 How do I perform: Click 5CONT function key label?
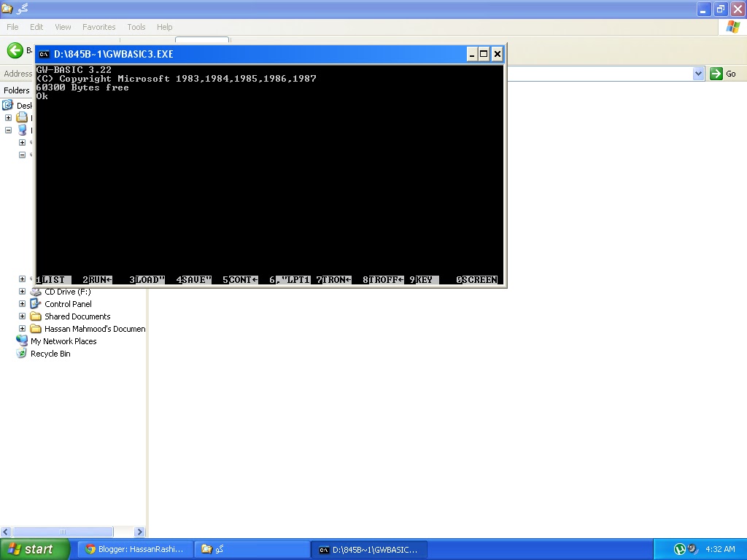tap(241, 280)
